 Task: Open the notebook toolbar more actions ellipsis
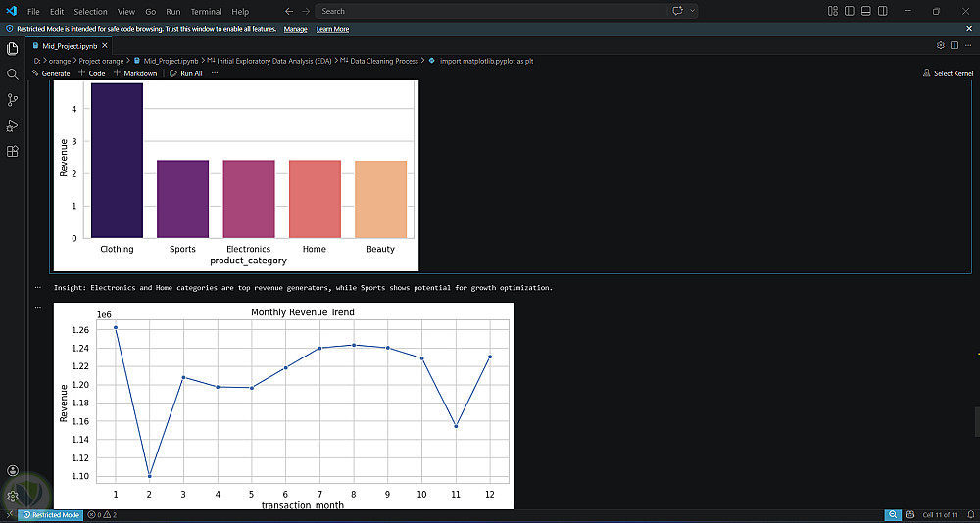tap(215, 73)
